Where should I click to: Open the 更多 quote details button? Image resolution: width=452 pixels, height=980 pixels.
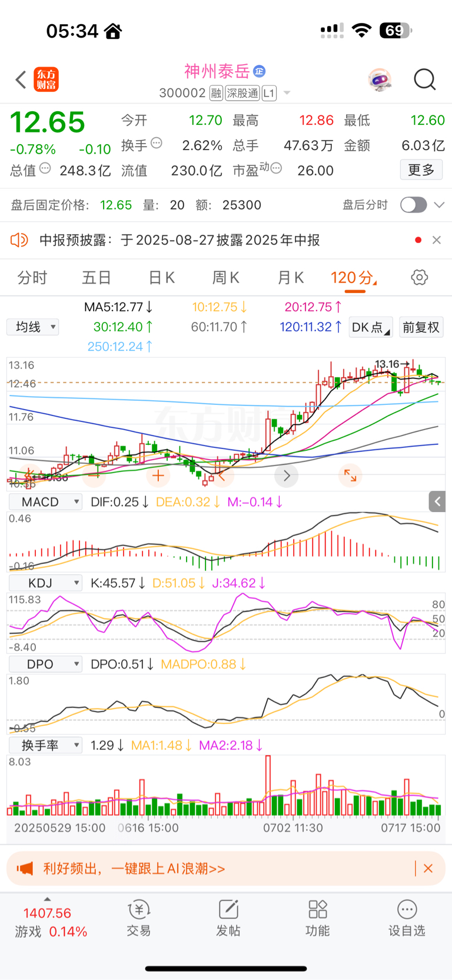pyautogui.click(x=421, y=170)
